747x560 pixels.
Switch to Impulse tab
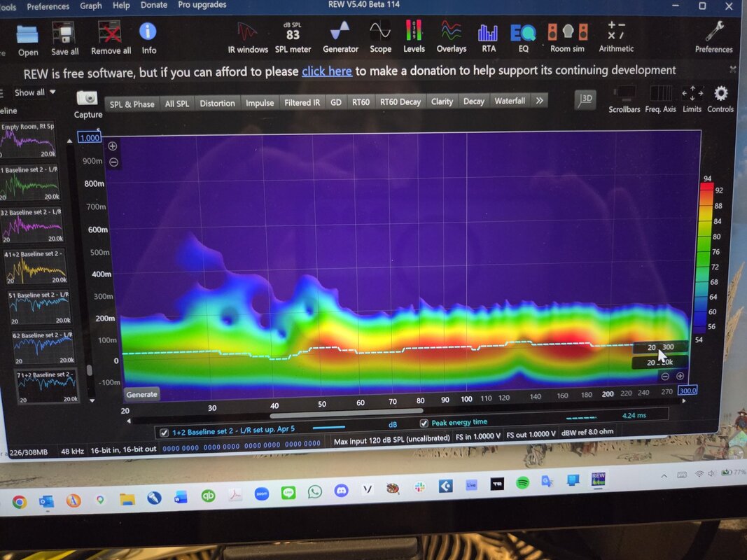(x=260, y=102)
